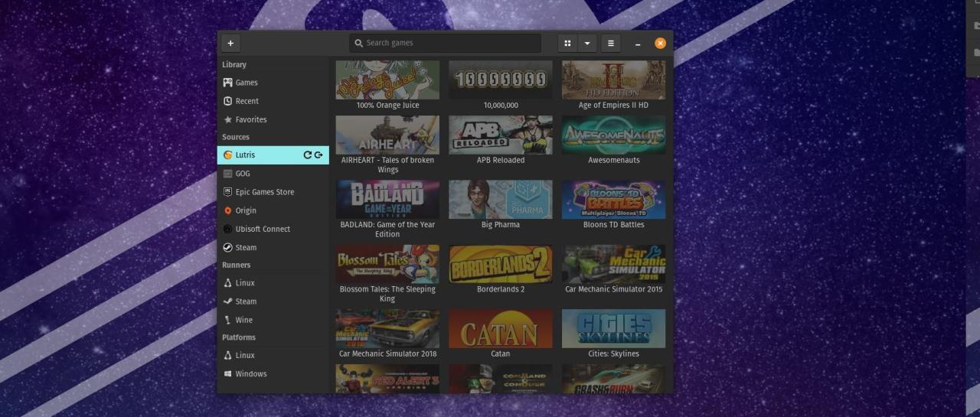The image size is (980, 417).
Task: Select the APB Reloaded banner
Action: click(x=501, y=135)
